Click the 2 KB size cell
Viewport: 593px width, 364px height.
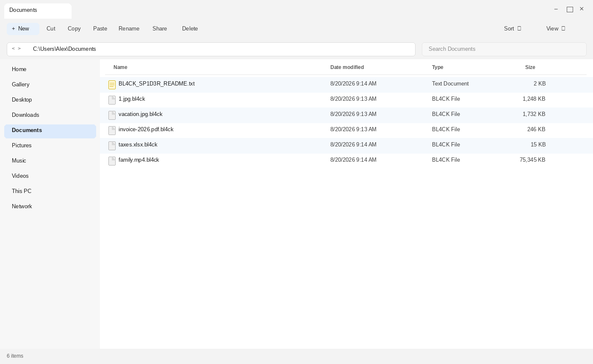click(540, 84)
